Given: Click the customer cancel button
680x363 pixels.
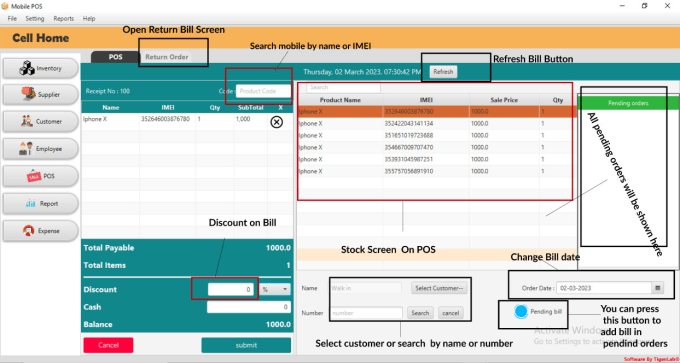Looking at the screenshot, I should coord(451,313).
